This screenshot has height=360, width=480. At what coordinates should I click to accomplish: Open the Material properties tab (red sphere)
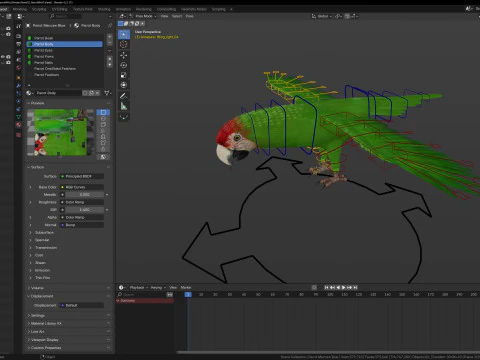19,125
